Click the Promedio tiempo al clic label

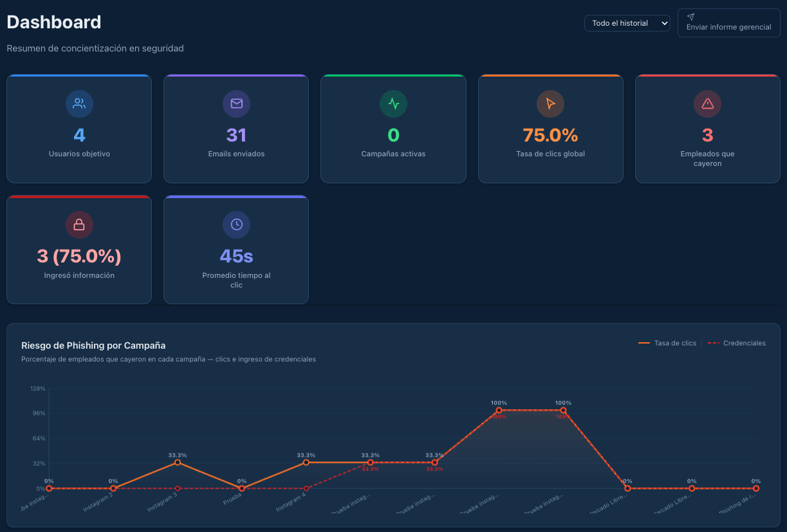click(236, 280)
